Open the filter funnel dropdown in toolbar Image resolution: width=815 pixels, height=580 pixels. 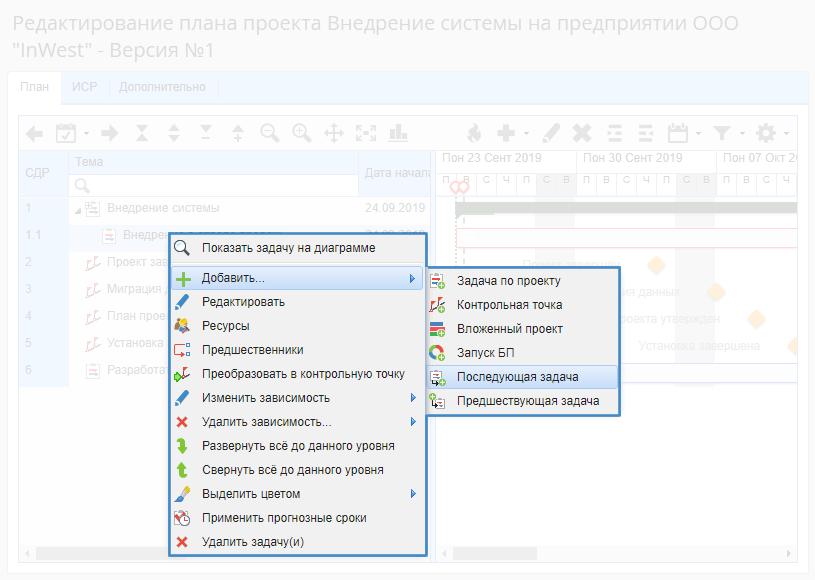tap(727, 132)
